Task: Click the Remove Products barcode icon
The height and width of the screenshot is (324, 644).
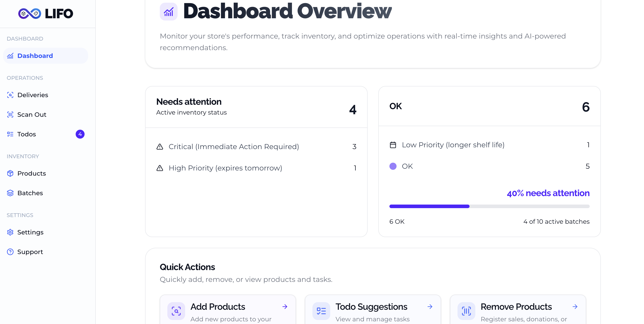Action: click(x=466, y=311)
